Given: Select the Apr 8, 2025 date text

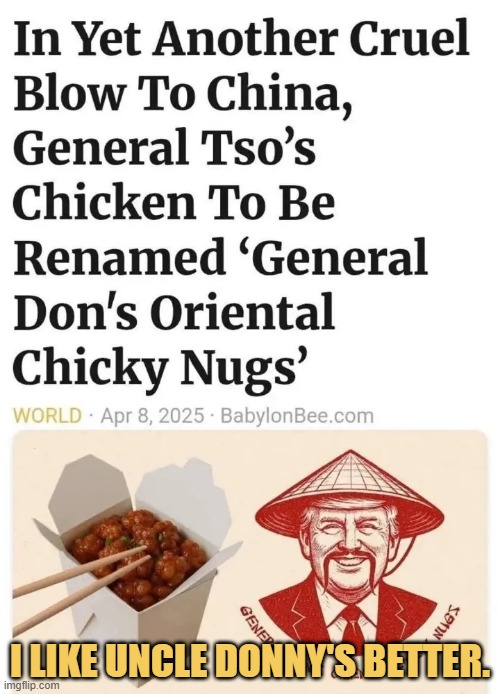Looking at the screenshot, I should [x=153, y=416].
